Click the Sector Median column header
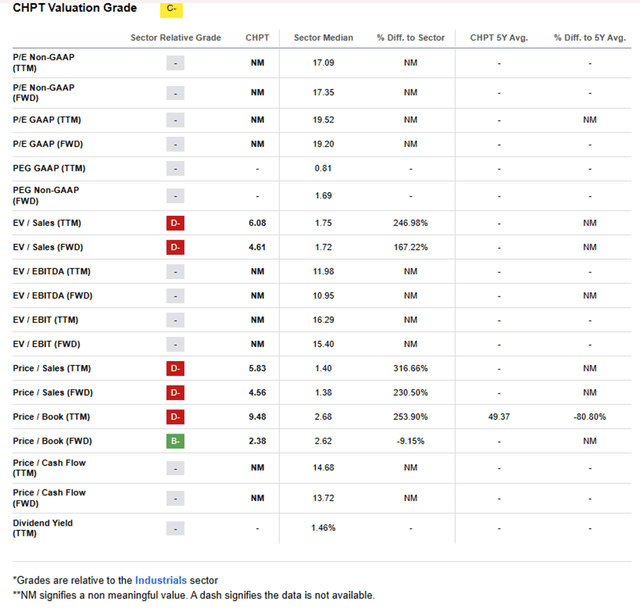Image resolution: width=640 pixels, height=612 pixels. pos(323,38)
